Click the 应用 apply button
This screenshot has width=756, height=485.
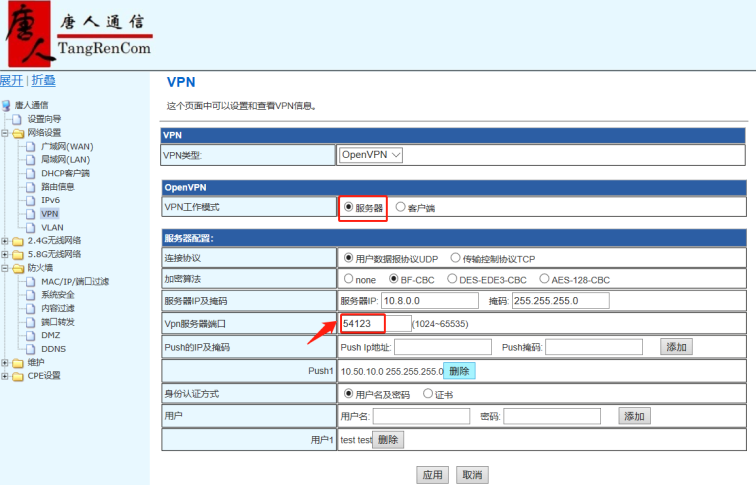tap(432, 475)
